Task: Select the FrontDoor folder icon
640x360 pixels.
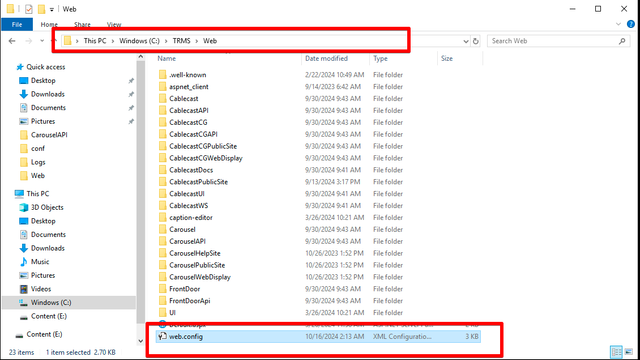Action: 162,289
